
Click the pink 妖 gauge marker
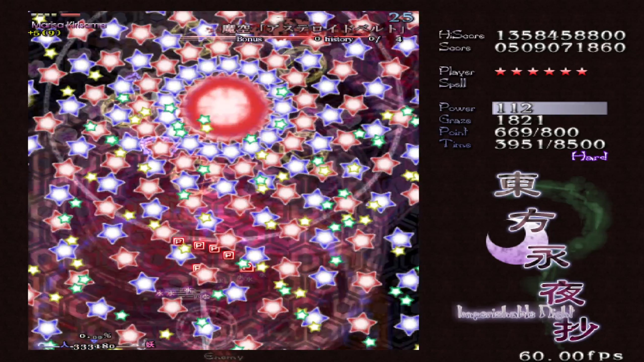(x=150, y=345)
